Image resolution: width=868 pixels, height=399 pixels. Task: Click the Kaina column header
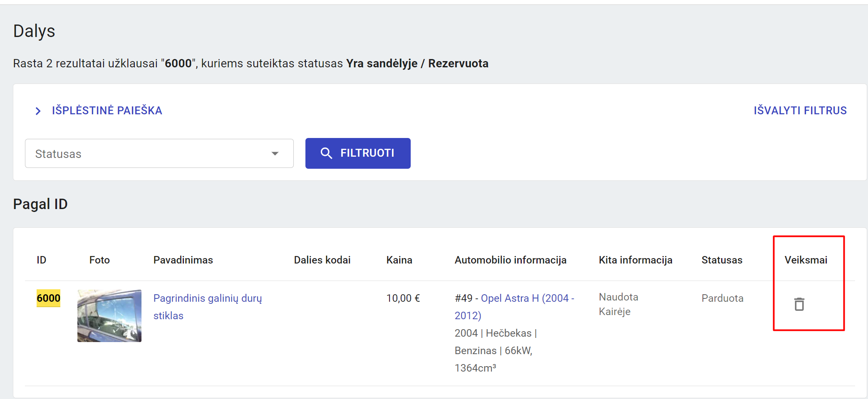coord(399,260)
